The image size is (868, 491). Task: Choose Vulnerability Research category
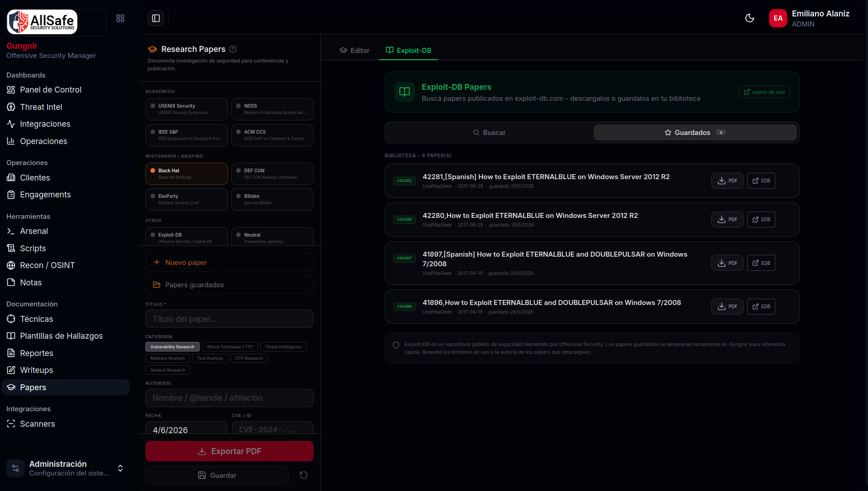(x=172, y=347)
